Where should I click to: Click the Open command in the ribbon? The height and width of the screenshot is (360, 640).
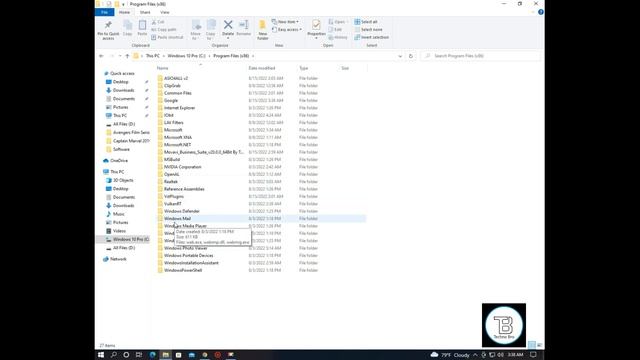(337, 22)
